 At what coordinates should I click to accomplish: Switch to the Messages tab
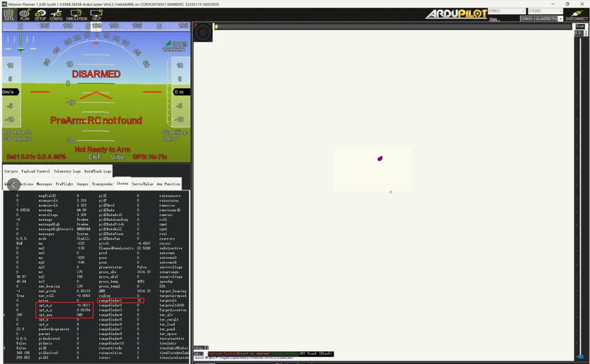tap(44, 184)
